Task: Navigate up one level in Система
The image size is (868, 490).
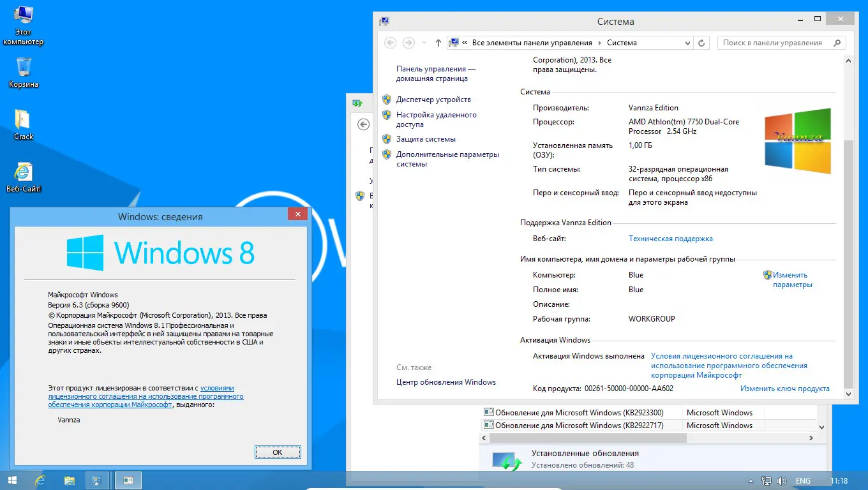Action: pos(438,43)
